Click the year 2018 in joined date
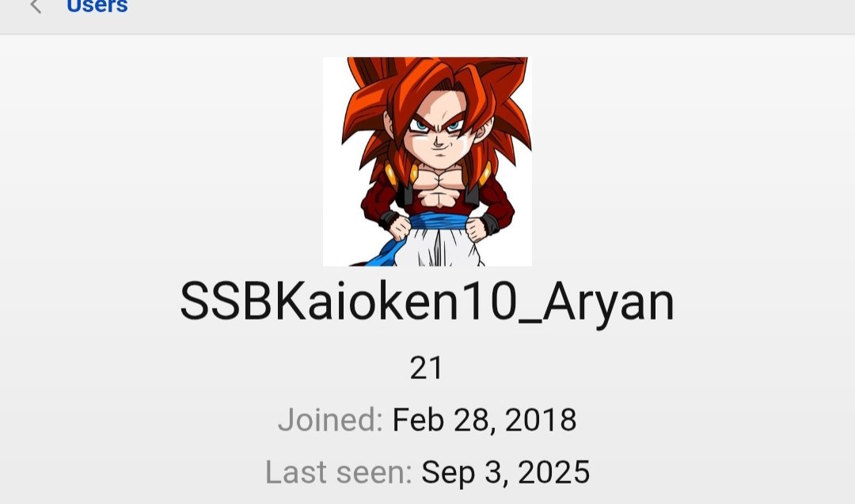 (x=541, y=420)
